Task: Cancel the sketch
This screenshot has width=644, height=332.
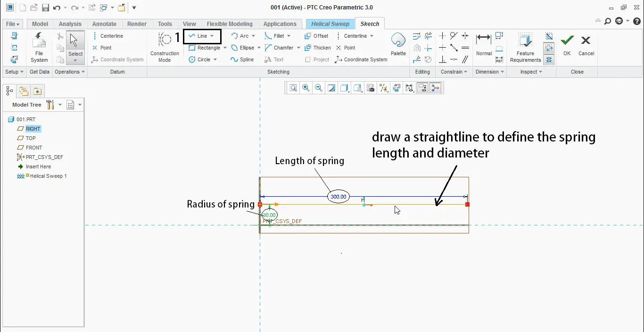Action: pyautogui.click(x=586, y=45)
